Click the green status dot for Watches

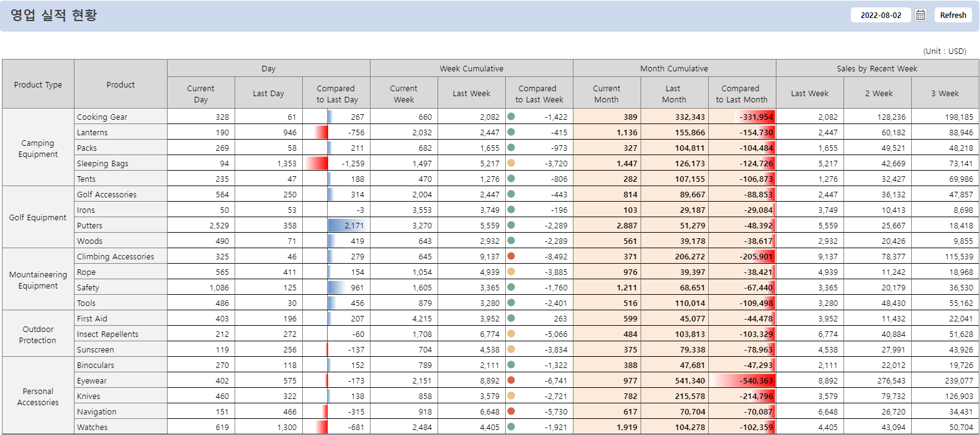(x=511, y=426)
